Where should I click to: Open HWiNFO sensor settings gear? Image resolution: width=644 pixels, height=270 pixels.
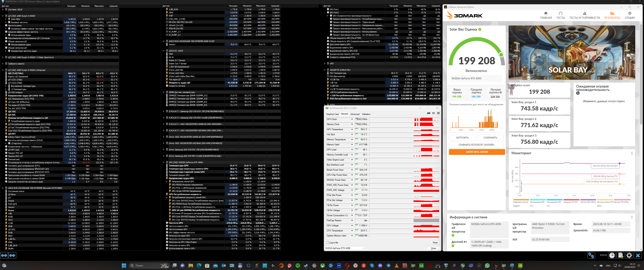629,255
